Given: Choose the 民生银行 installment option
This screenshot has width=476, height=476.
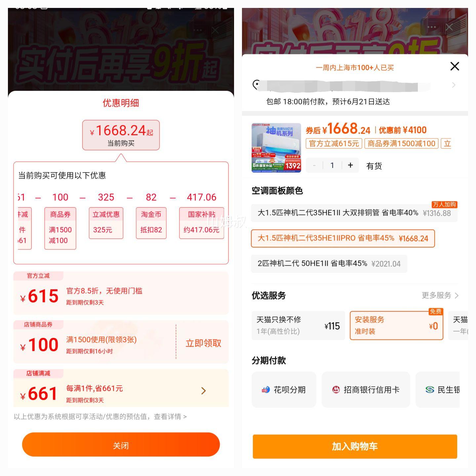Looking at the screenshot, I should (438, 390).
